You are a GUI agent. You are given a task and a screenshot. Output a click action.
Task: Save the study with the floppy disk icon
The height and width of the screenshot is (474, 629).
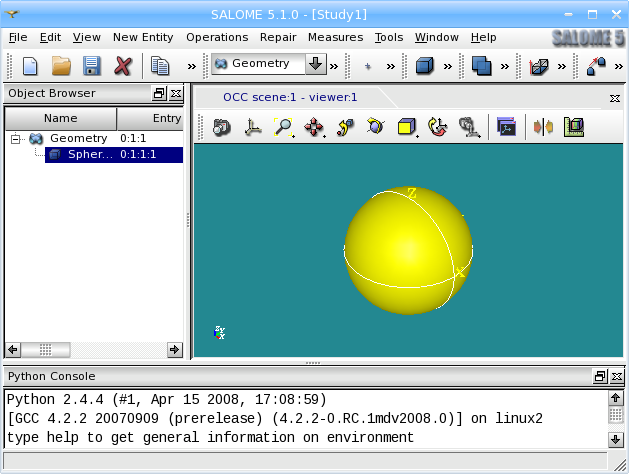point(92,66)
